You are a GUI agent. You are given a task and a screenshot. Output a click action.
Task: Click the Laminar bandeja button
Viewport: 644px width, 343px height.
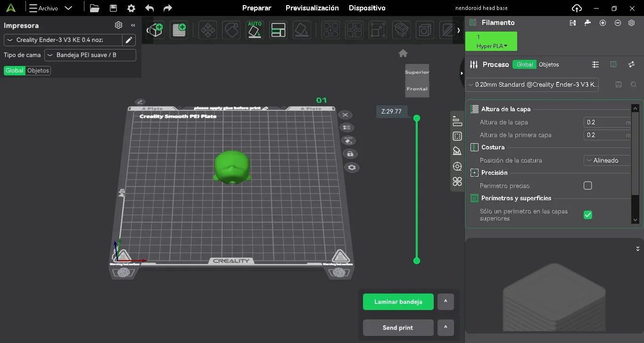pos(398,302)
